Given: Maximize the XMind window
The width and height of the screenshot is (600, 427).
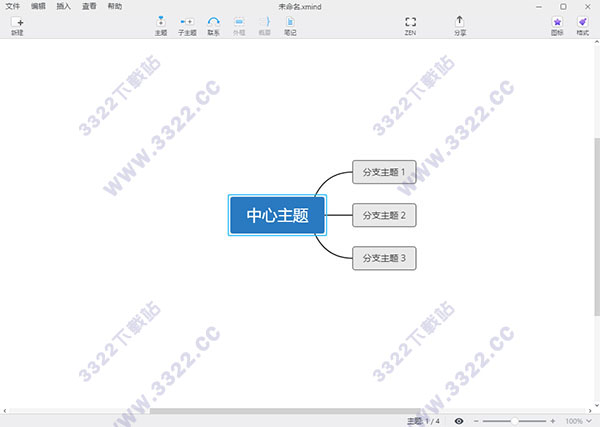Looking at the screenshot, I should [563, 7].
